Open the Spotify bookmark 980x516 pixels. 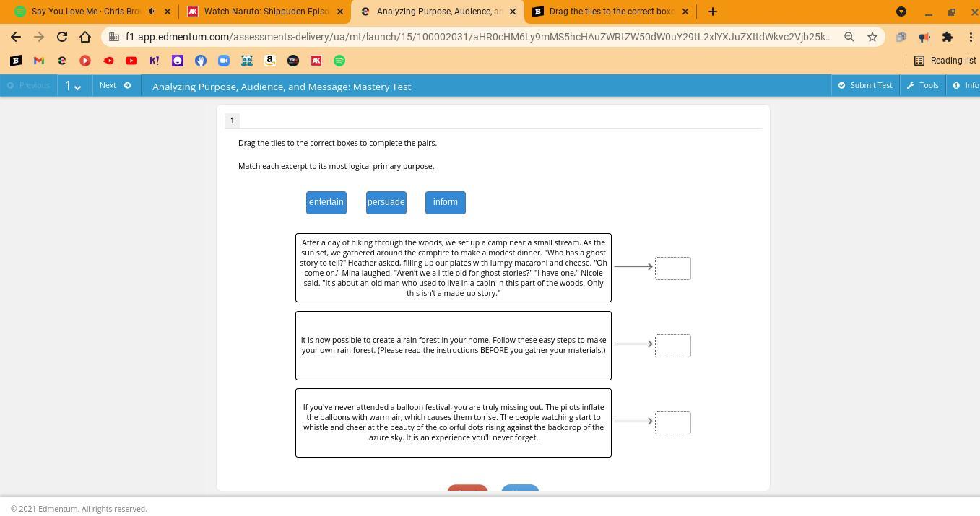point(339,61)
